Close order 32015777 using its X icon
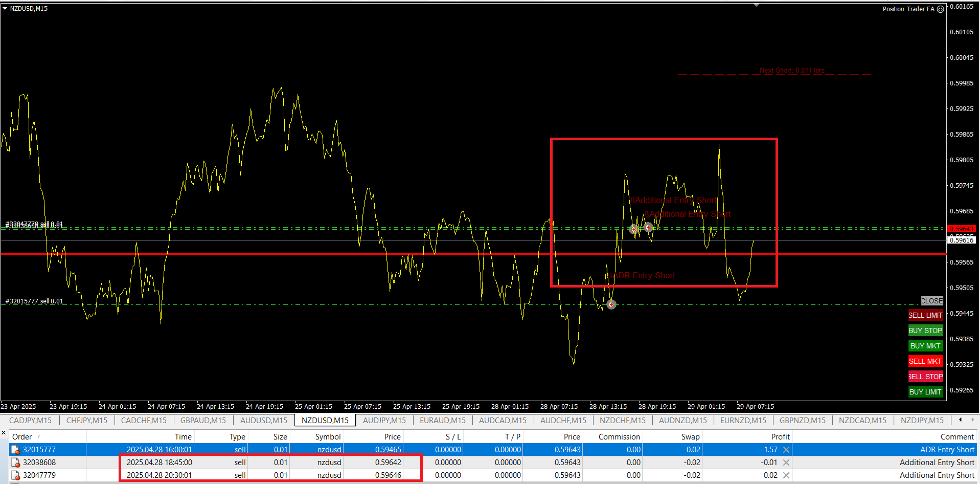980x484 pixels. [x=786, y=450]
